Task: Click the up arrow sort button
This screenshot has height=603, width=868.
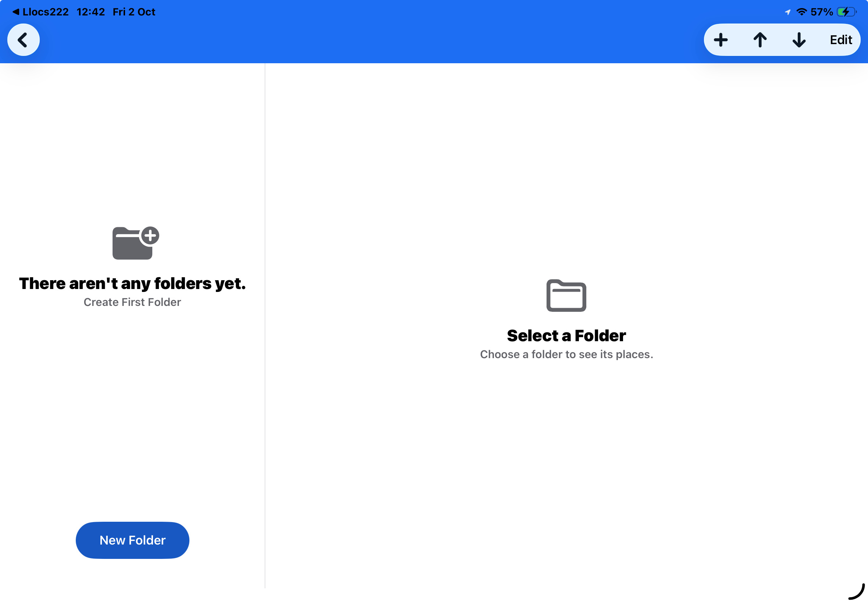Action: coord(759,40)
